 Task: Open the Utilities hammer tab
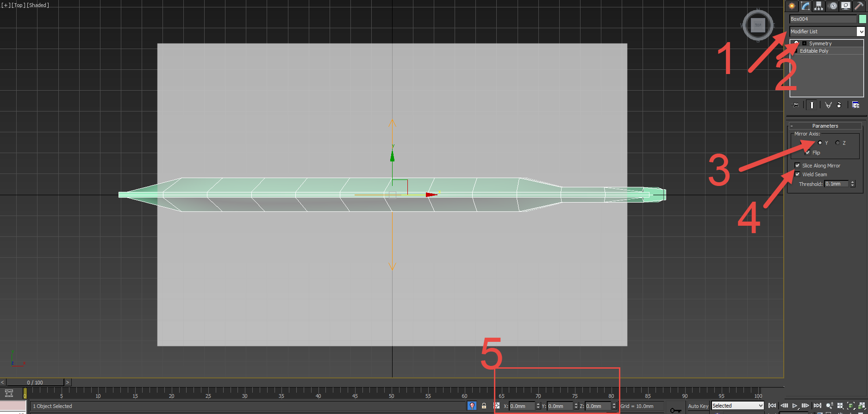[x=859, y=6]
